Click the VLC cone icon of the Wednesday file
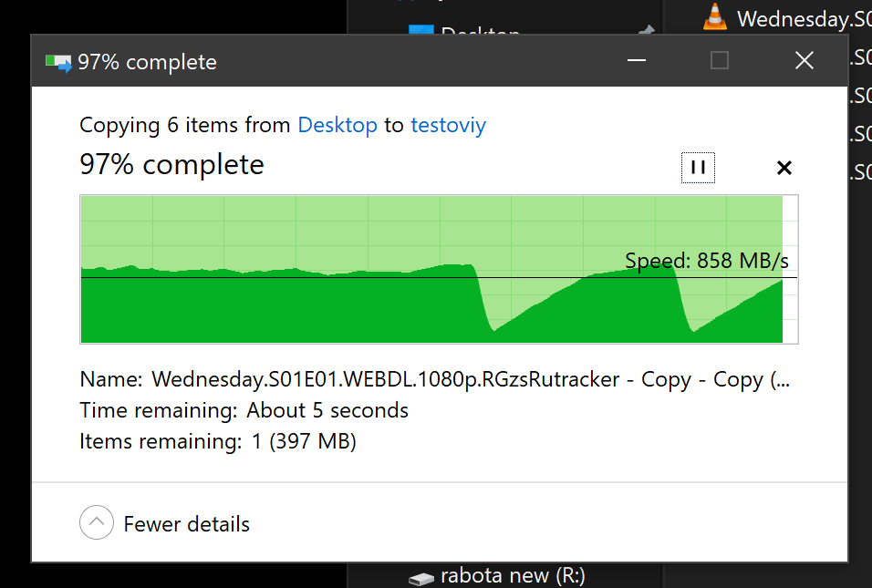872x588 pixels. tap(715, 16)
